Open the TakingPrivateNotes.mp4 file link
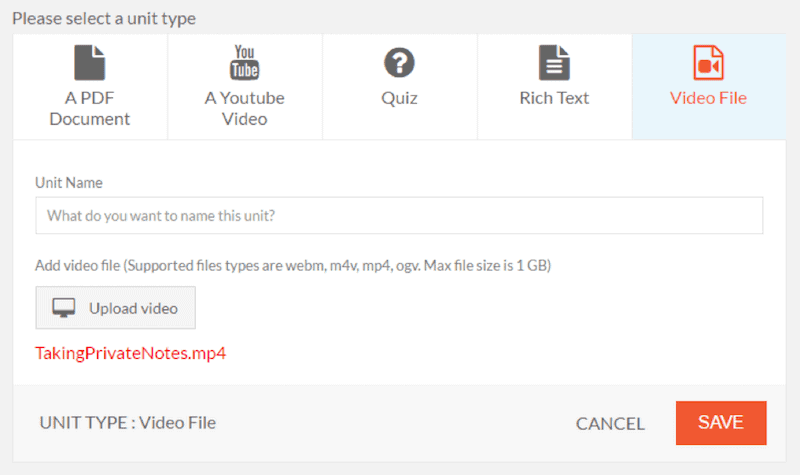This screenshot has height=475, width=800. (x=130, y=353)
